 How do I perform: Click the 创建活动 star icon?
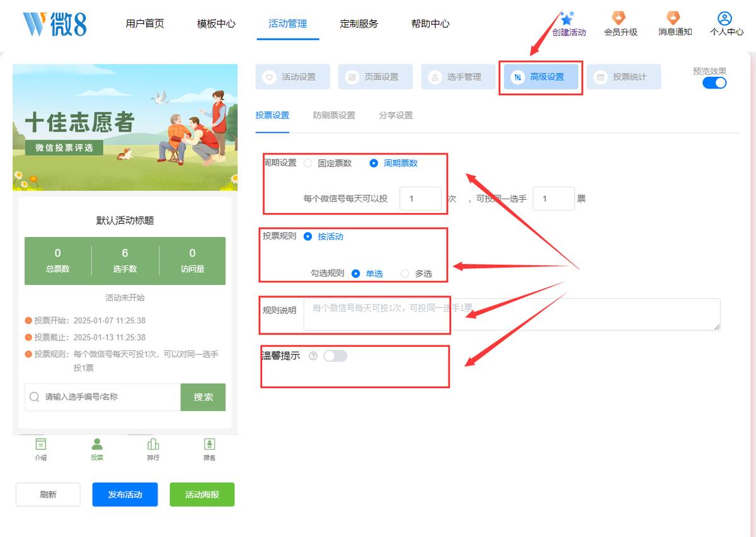(568, 18)
